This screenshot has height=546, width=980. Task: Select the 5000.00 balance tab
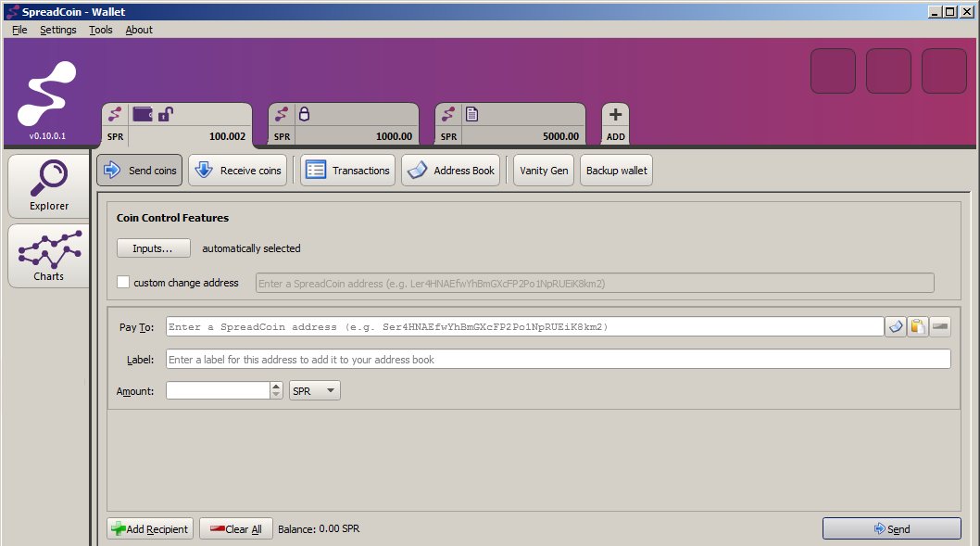[509, 123]
